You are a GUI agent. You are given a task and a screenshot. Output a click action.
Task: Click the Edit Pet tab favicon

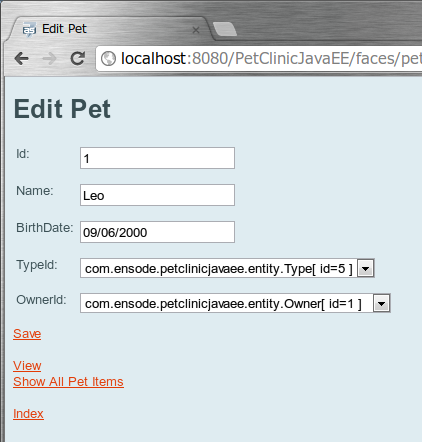29,29
